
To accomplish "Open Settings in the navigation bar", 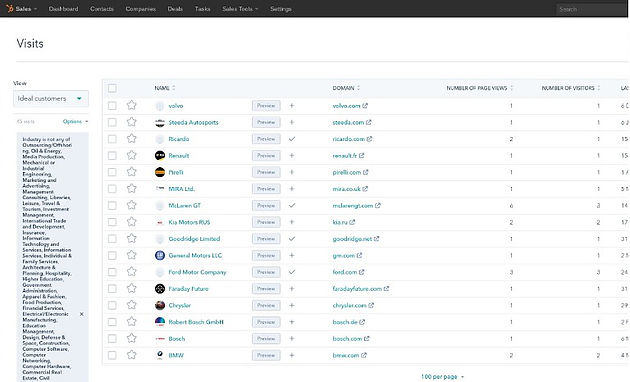I will [280, 8].
